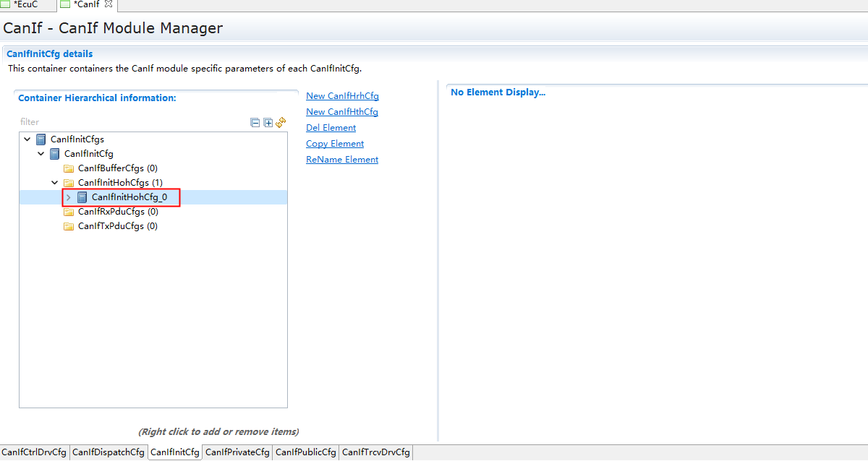Click the Del Element link
The height and width of the screenshot is (461, 868).
coord(331,128)
